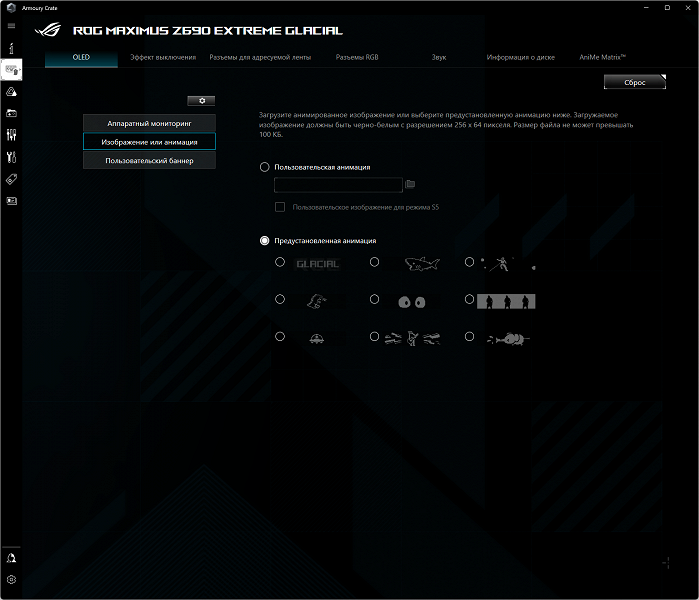This screenshot has height=600, width=699.
Task: Click the Armoury Crate app icon in the title bar
Action: [x=11, y=8]
